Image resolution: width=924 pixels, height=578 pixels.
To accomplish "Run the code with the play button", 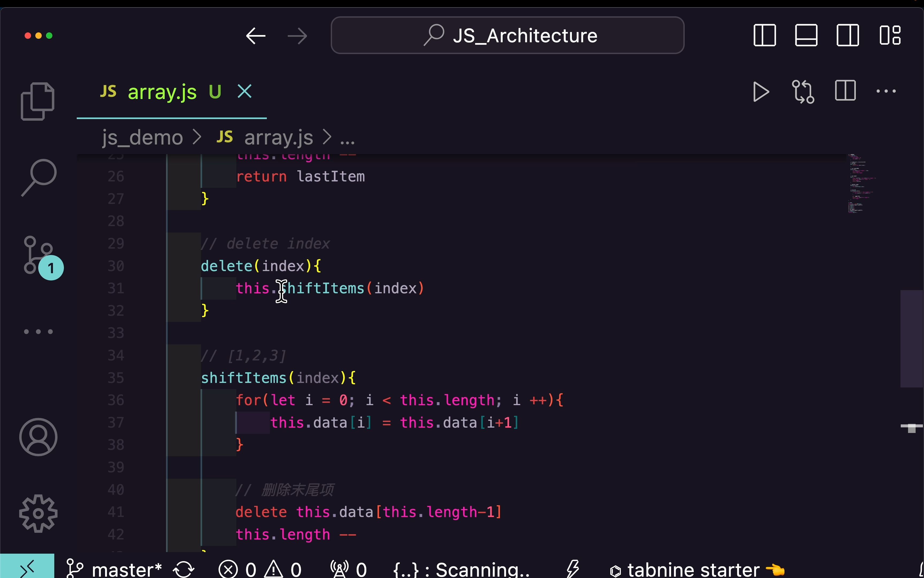I will (761, 92).
